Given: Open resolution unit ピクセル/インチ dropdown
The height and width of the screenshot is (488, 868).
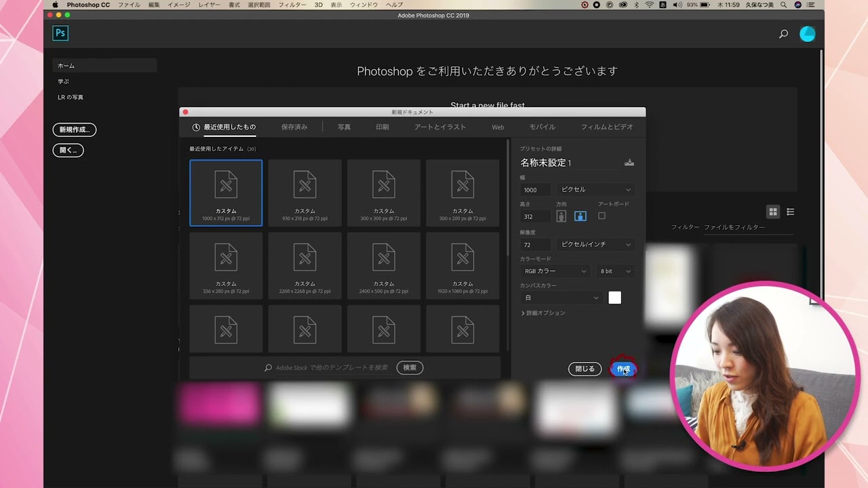Looking at the screenshot, I should coord(595,244).
